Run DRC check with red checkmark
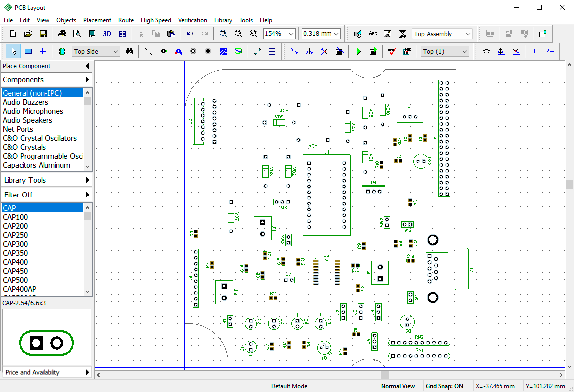Image resolution: width=574 pixels, height=392 pixels. click(x=391, y=51)
